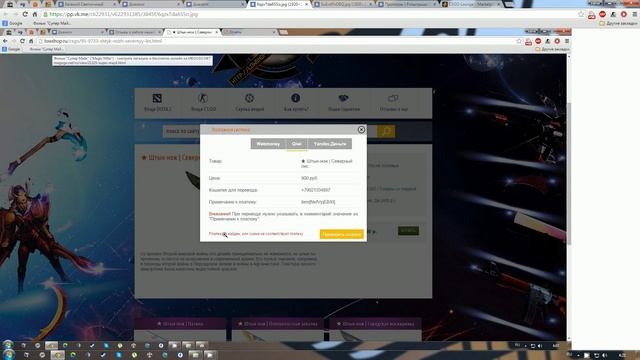Click the volume icon in bottom system tray
The image size is (640, 360).
click(605, 356)
